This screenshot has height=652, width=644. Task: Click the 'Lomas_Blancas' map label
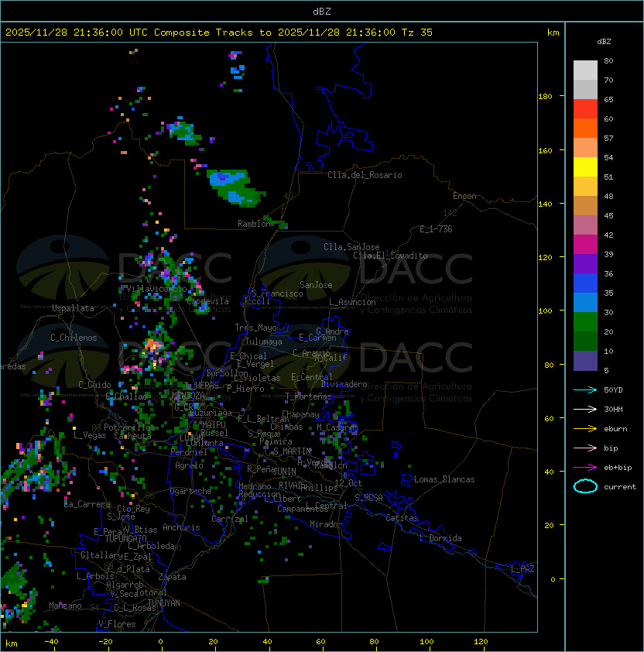(x=444, y=479)
